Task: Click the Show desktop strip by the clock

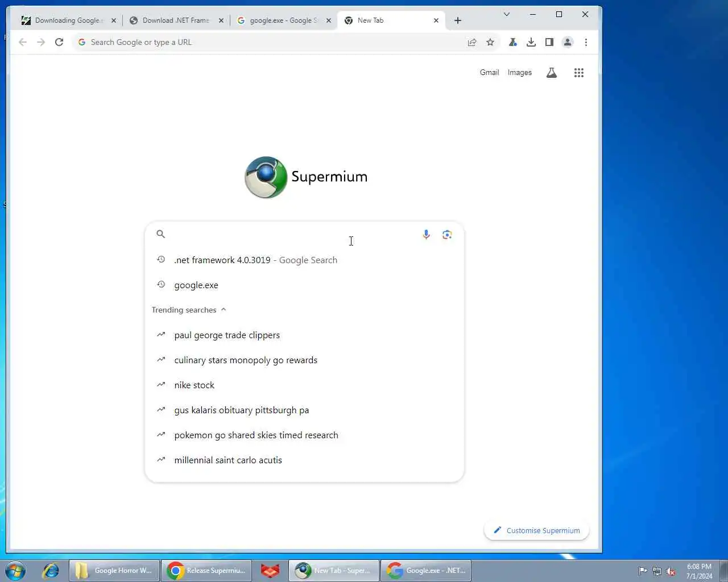Action: [723, 571]
